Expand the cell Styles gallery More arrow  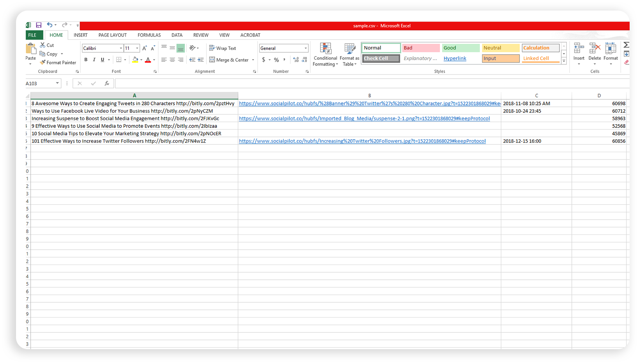point(564,61)
